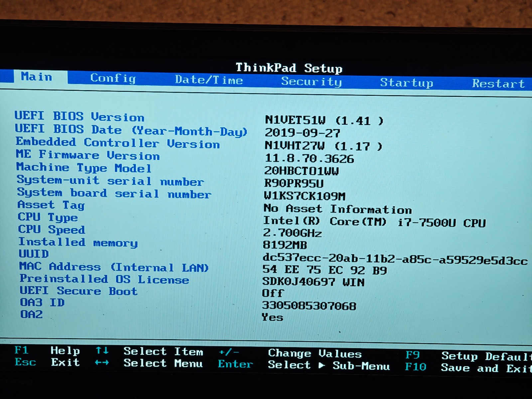532x399 pixels.
Task: Select the Asset Tag label
Action: 51,205
